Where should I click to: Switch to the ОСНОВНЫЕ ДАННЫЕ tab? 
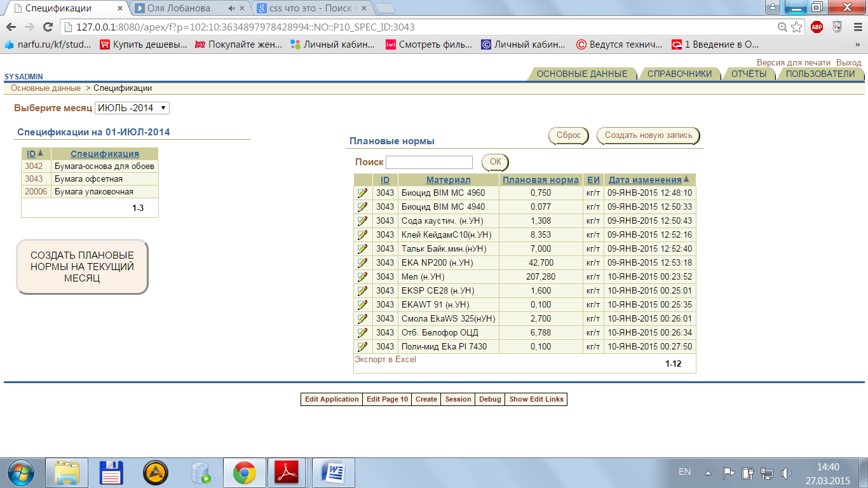pyautogui.click(x=582, y=74)
